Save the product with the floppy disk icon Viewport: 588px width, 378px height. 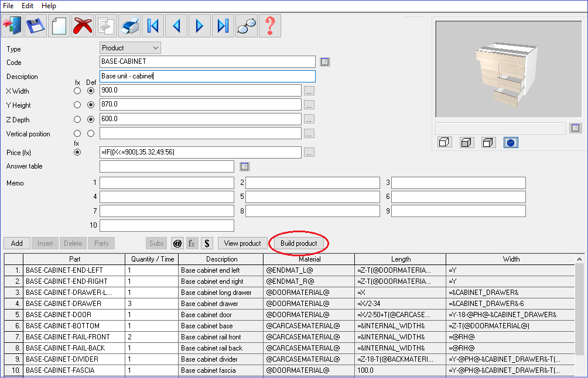pyautogui.click(x=36, y=26)
